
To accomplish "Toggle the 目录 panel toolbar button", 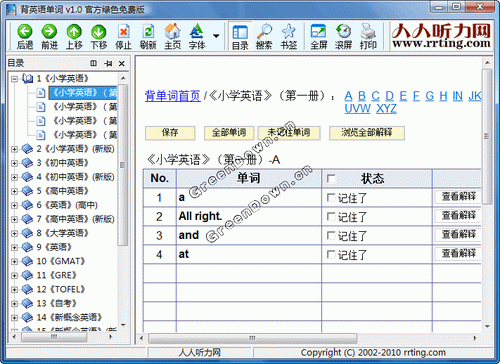I will tap(240, 36).
